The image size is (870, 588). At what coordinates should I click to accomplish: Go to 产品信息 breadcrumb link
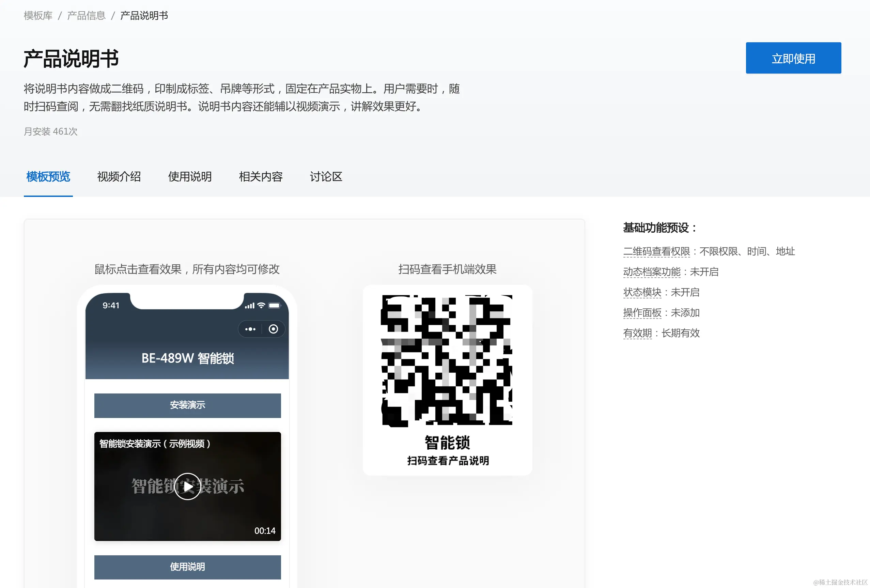[86, 16]
